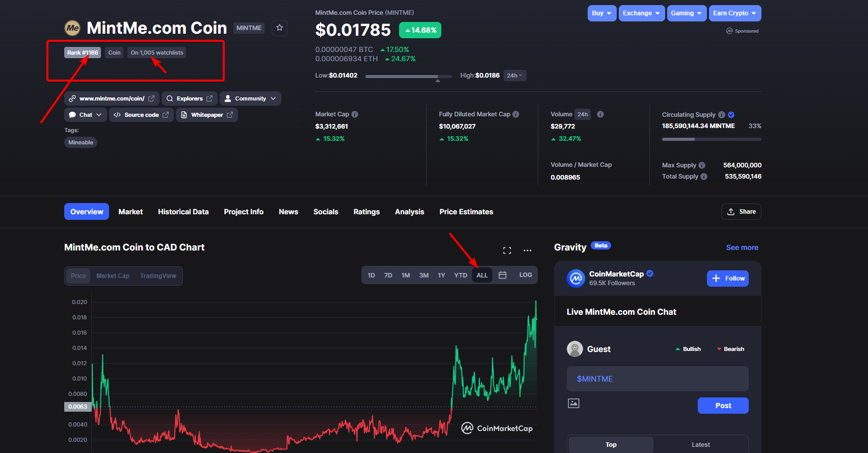Viewport: 868px width, 453px height.
Task: Set chart range to ALL
Action: pos(482,275)
